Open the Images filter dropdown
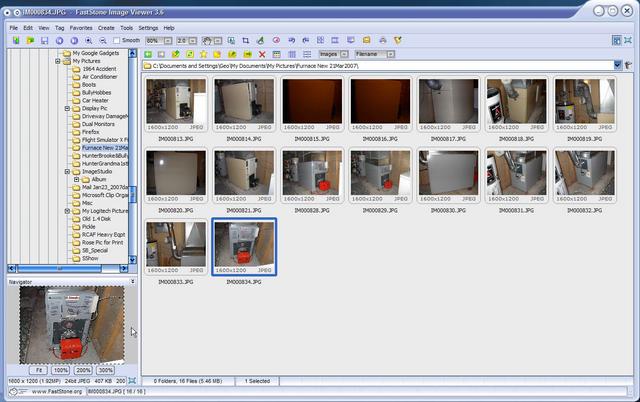Viewport: 640px width, 402px height. [x=344, y=54]
